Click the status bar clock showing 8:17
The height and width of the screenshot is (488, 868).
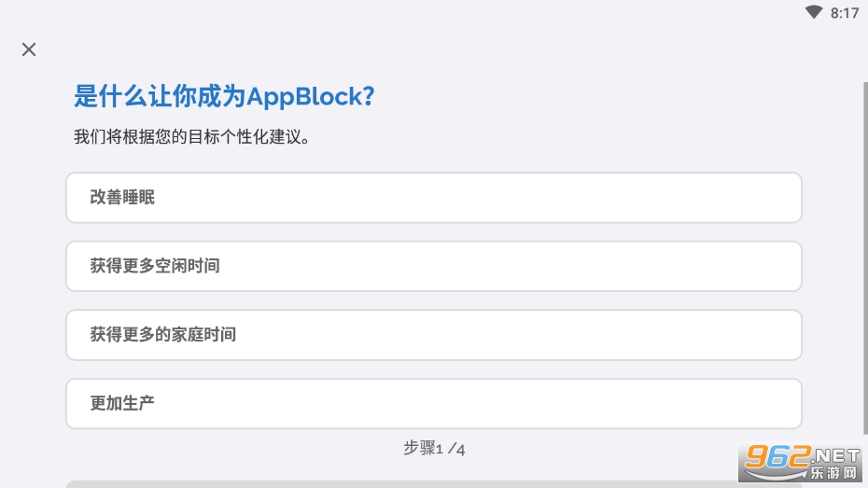click(x=844, y=13)
